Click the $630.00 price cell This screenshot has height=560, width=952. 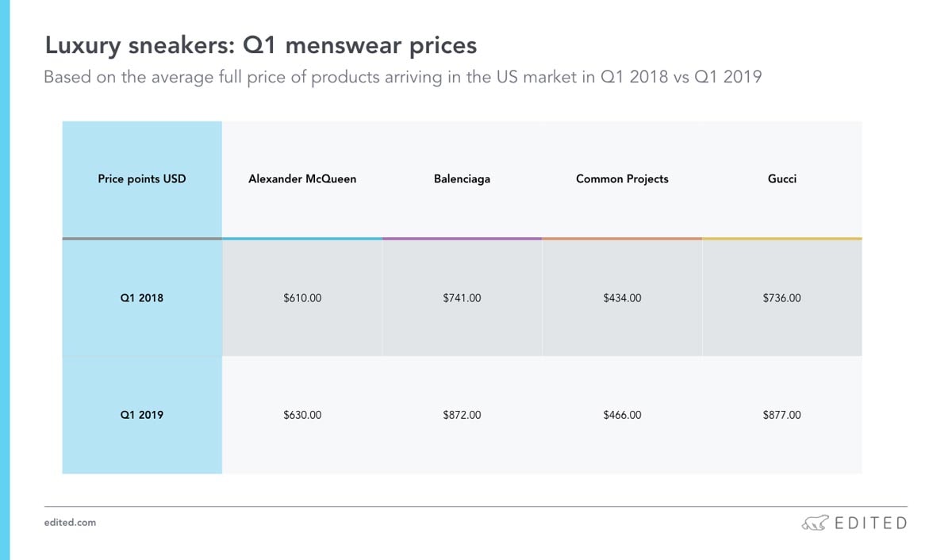click(x=302, y=415)
